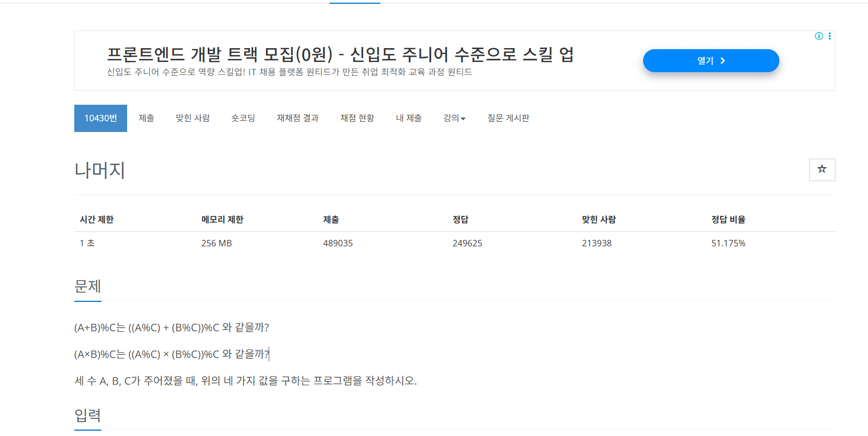
Task: Click the star bookmark icon for the problem
Action: coord(822,170)
